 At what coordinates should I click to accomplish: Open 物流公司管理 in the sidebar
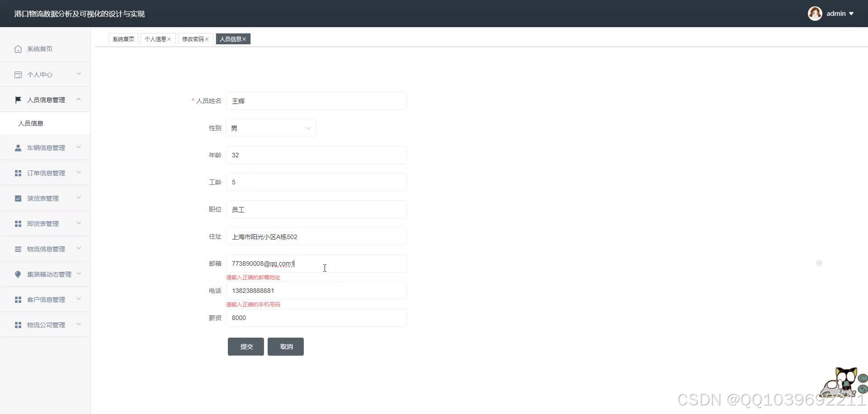click(45, 325)
